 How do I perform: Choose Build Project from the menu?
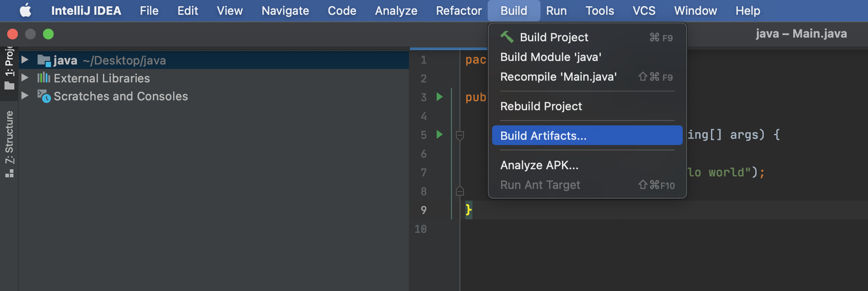click(587, 37)
